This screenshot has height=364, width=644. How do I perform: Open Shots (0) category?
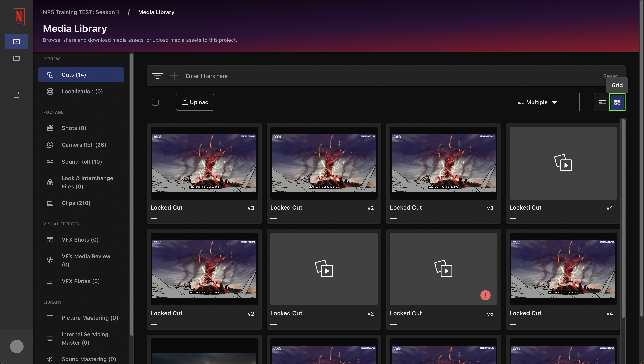(x=81, y=128)
